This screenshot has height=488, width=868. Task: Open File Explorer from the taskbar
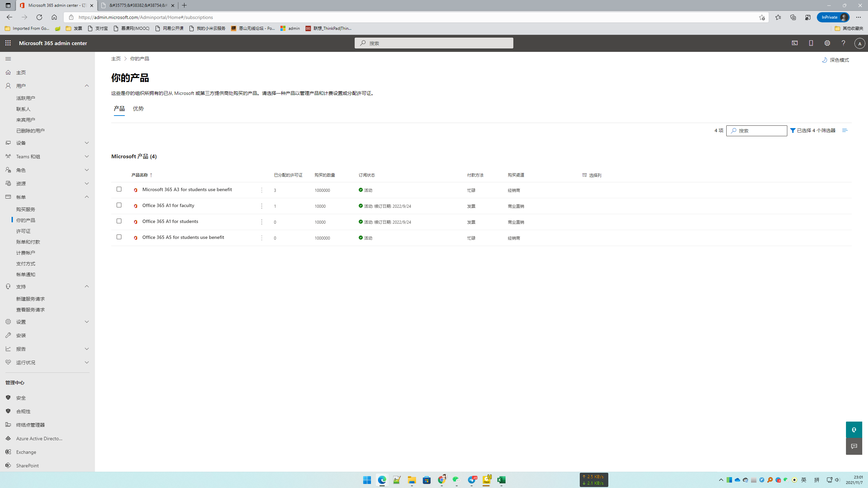point(412,480)
